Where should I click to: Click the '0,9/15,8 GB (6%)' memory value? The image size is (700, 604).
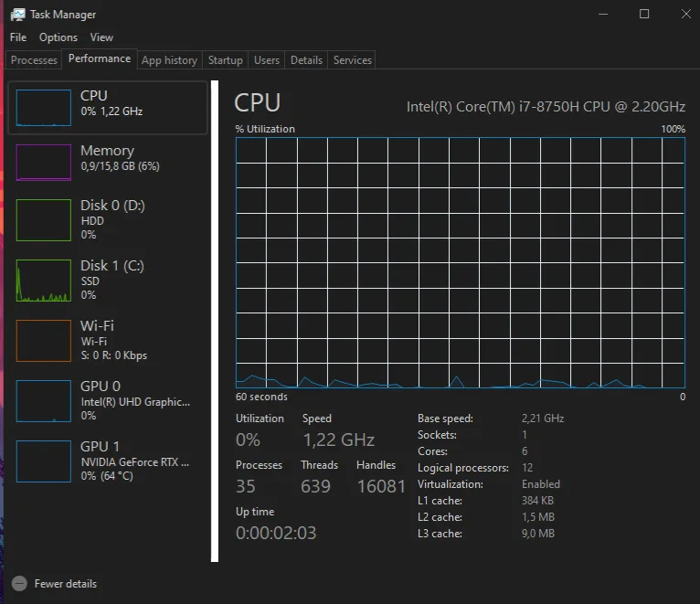(x=120, y=166)
